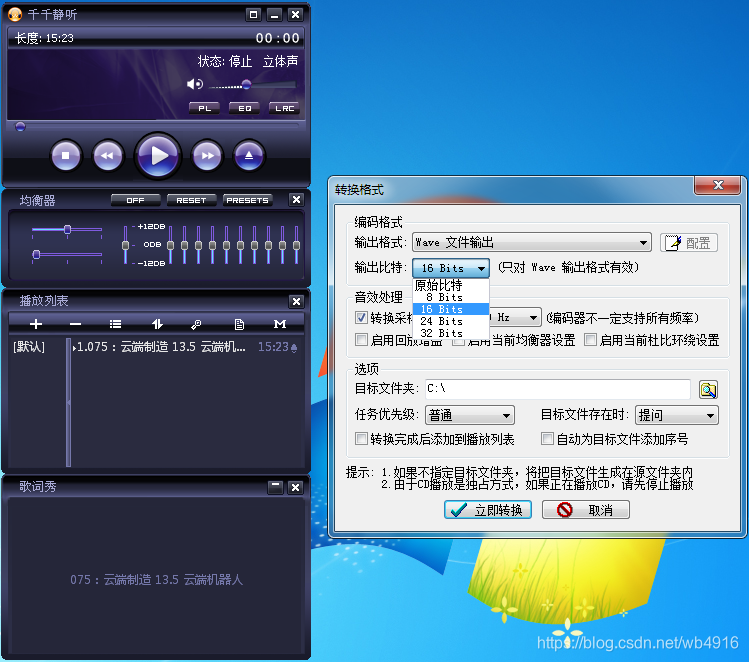Choose 16 Bits from bit depth list
Image resolution: width=749 pixels, height=662 pixels.
tap(451, 309)
